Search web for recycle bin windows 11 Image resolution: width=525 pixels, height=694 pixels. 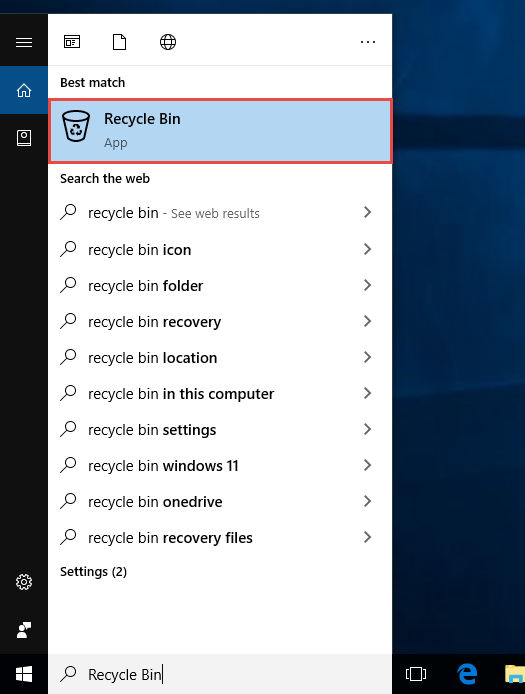click(x=220, y=465)
